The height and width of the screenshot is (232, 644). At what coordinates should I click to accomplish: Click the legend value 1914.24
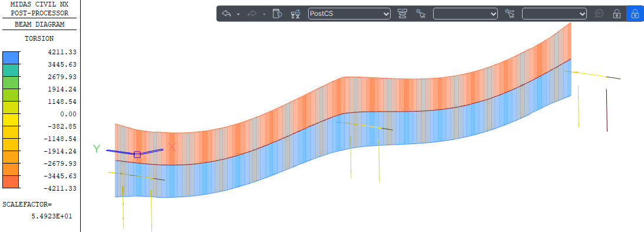(x=62, y=89)
